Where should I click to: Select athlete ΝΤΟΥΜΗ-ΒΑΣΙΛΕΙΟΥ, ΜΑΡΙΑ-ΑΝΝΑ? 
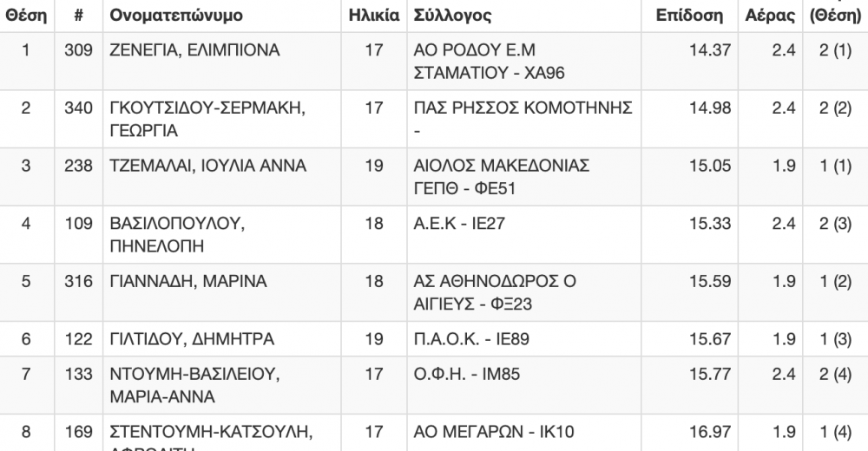coord(194,385)
